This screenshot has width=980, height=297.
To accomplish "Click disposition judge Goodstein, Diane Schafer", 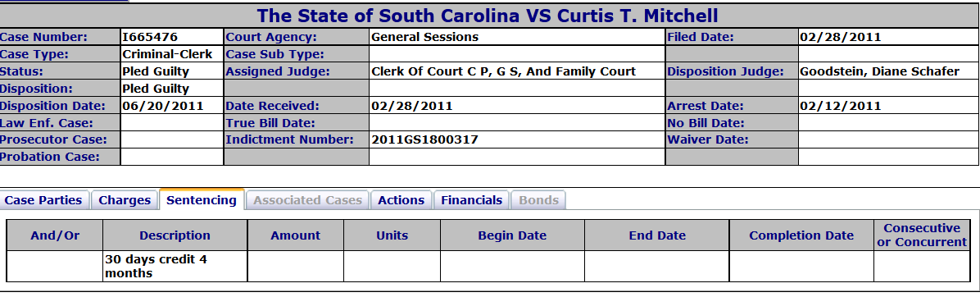I will 879,71.
